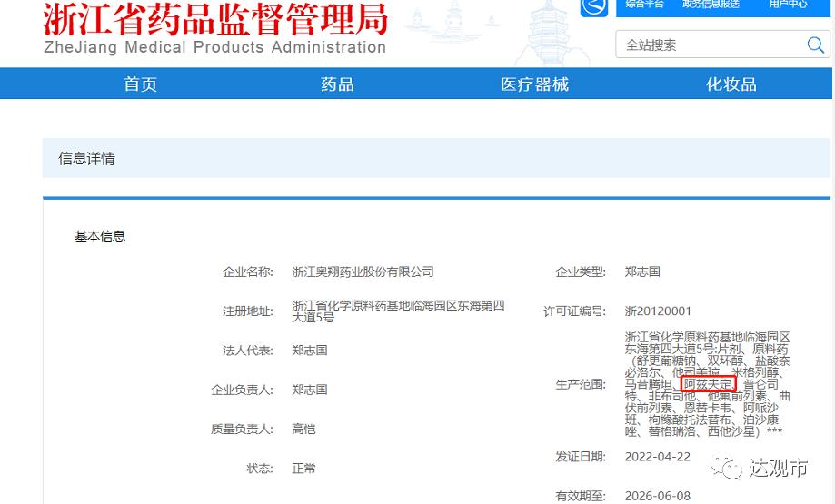Image resolution: width=835 pixels, height=504 pixels.
Task: Select quality manager name 高恺
Action: [x=303, y=429]
